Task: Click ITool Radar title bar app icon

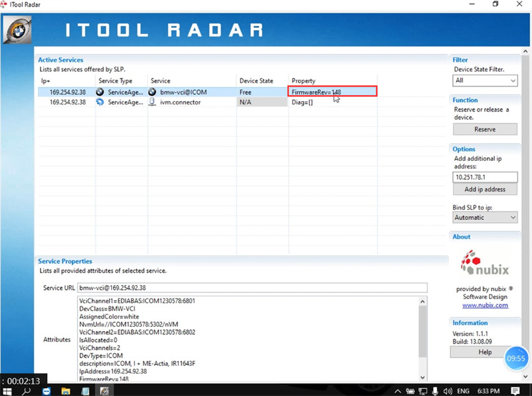Action: [x=4, y=4]
